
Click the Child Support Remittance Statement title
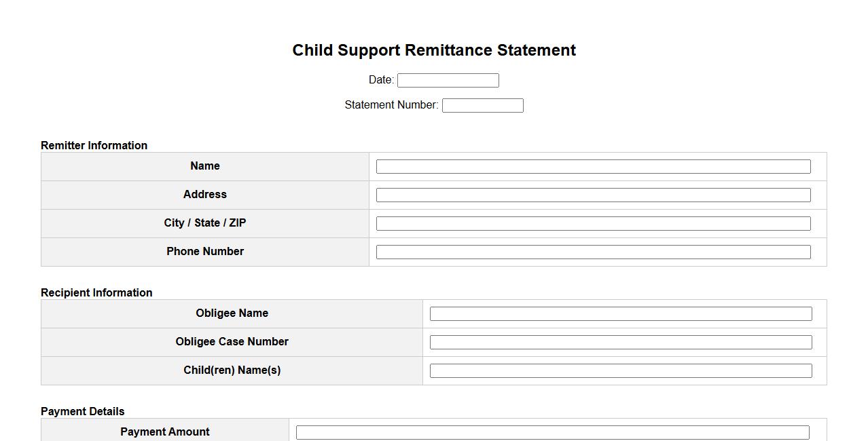pos(434,50)
